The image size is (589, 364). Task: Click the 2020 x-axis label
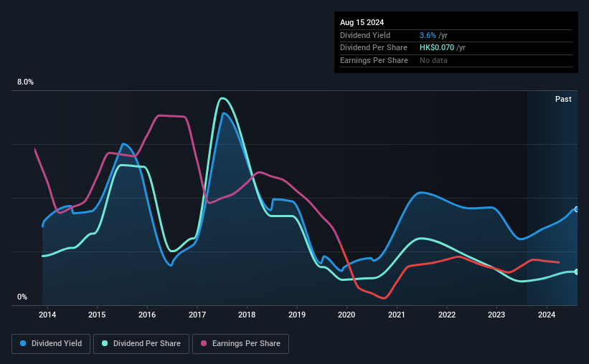tap(347, 315)
